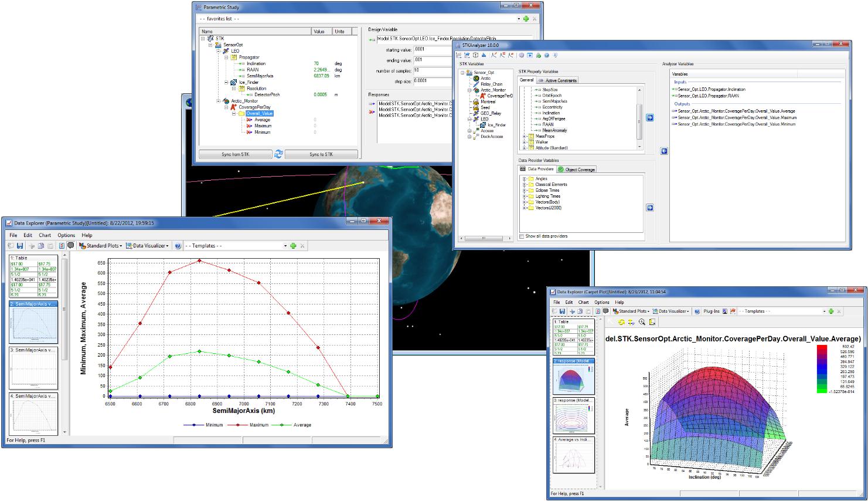Expand the Classical Elements folder

pyautogui.click(x=525, y=185)
